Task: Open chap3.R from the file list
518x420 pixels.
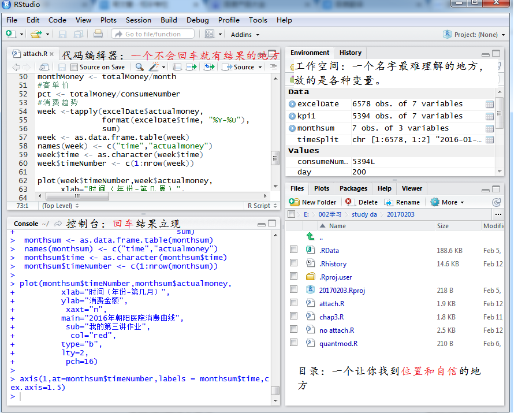Action: [331, 317]
